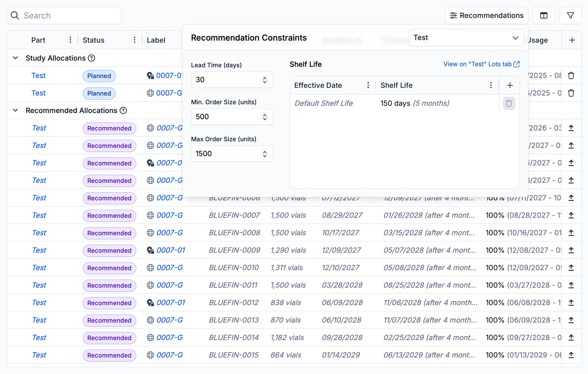
Task: Promote the BLUEFIN-0012 recommended allocation
Action: [571, 303]
